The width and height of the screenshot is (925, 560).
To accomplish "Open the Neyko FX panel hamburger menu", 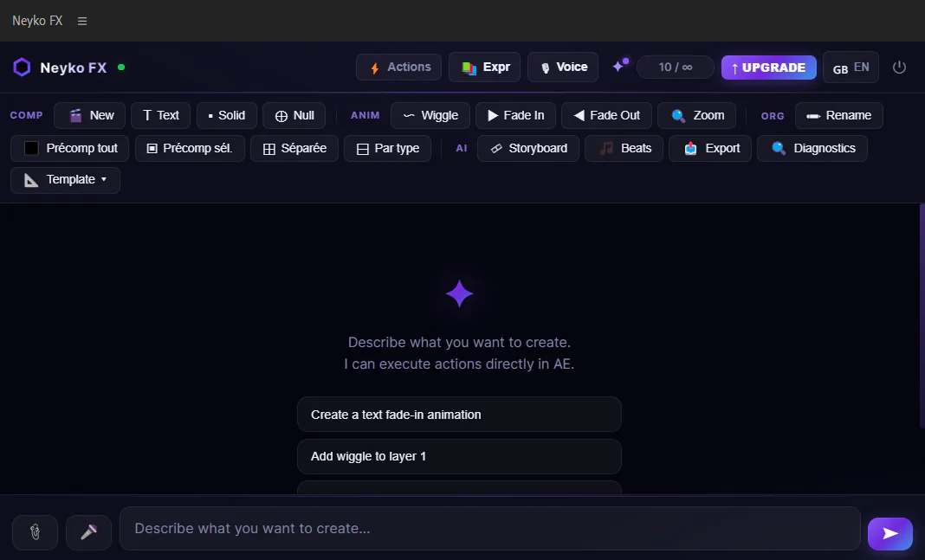I will (x=82, y=22).
